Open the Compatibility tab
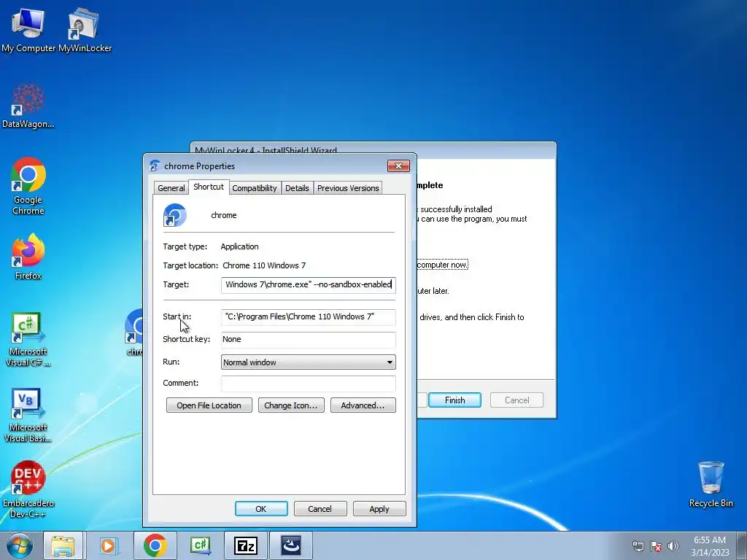This screenshot has height=560, width=747. coord(255,188)
